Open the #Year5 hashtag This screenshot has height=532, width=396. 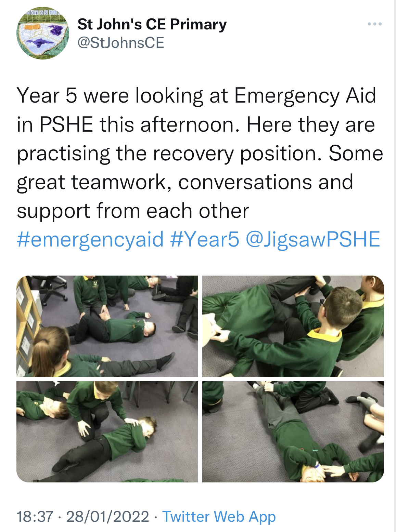204,239
